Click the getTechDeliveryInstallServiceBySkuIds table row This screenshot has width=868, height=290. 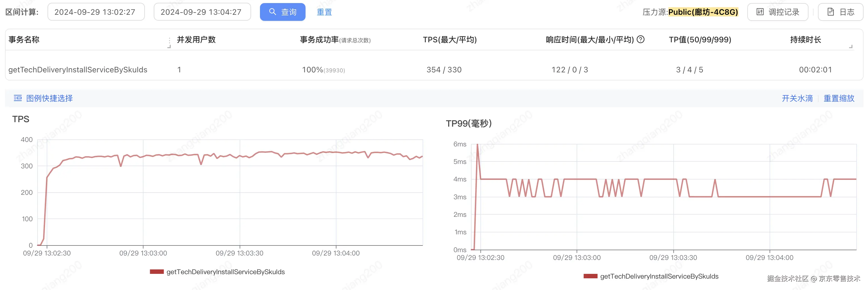[x=78, y=70]
